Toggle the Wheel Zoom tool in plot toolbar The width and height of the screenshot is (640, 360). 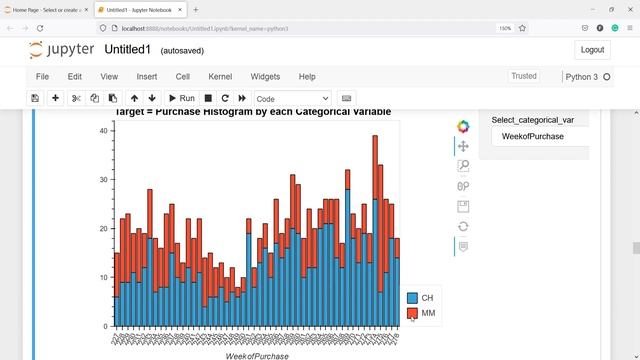click(463, 186)
